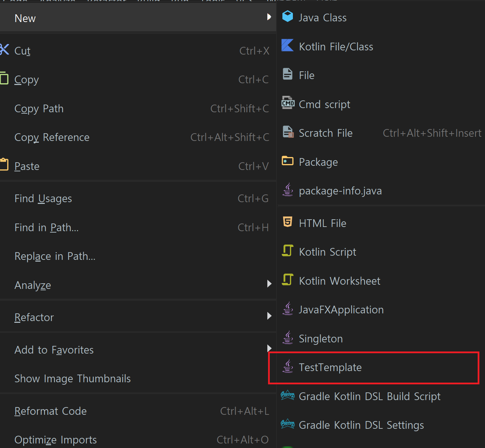Screen dimensions: 485x448
Task: Click the Cut scissors icon
Action: tap(4, 50)
